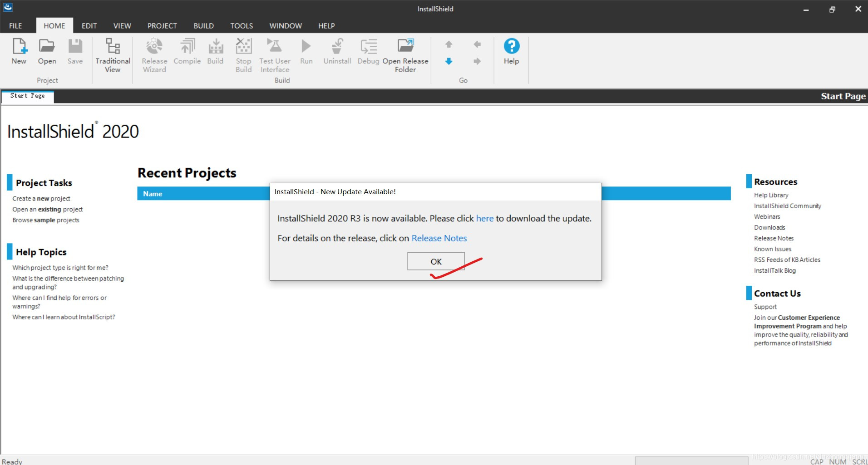Run the installation project
Image resolution: width=868 pixels, height=465 pixels.
pyautogui.click(x=306, y=51)
